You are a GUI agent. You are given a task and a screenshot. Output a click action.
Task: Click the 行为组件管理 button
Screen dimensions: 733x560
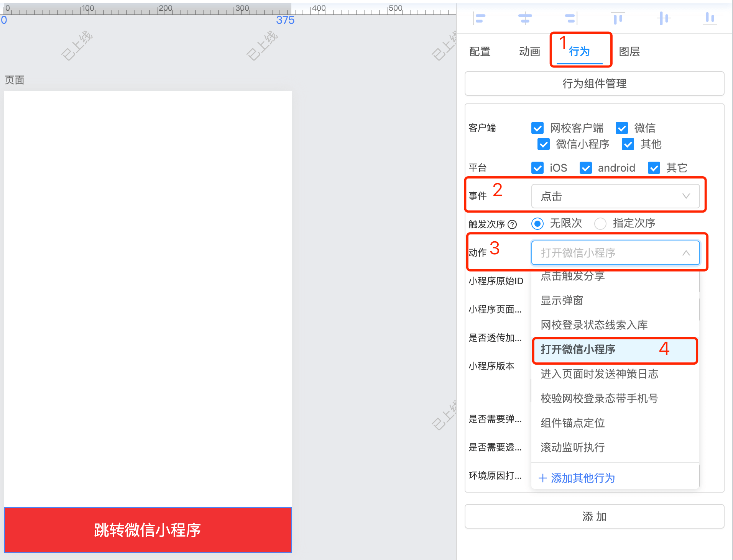tap(594, 84)
